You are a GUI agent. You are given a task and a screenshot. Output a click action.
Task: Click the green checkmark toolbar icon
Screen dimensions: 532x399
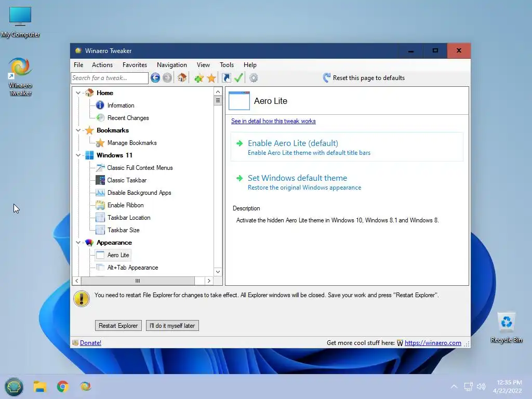pyautogui.click(x=238, y=78)
